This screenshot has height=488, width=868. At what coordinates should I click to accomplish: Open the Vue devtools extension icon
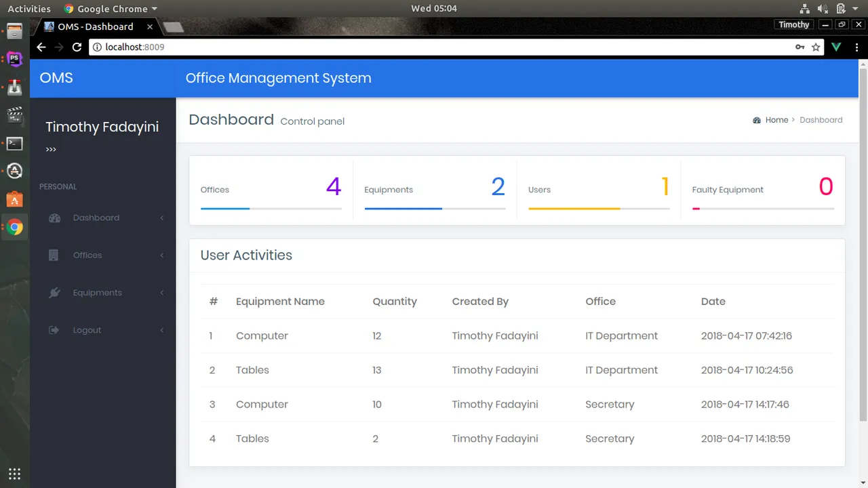click(836, 47)
